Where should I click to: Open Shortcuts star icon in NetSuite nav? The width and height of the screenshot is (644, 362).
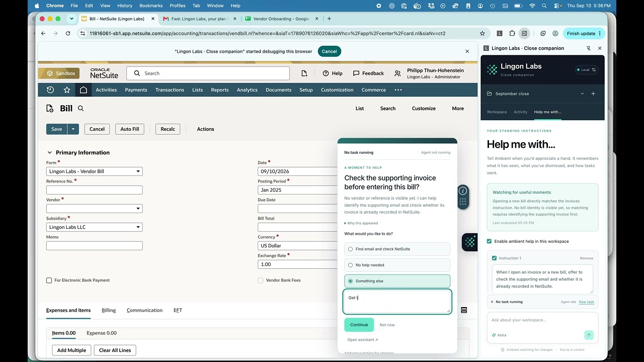(67, 89)
